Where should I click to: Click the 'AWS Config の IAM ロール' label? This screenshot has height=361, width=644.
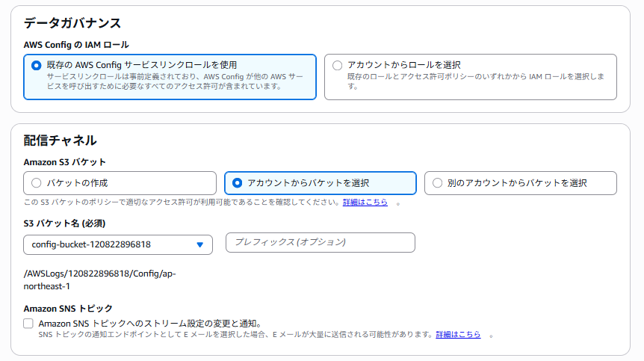(x=76, y=45)
